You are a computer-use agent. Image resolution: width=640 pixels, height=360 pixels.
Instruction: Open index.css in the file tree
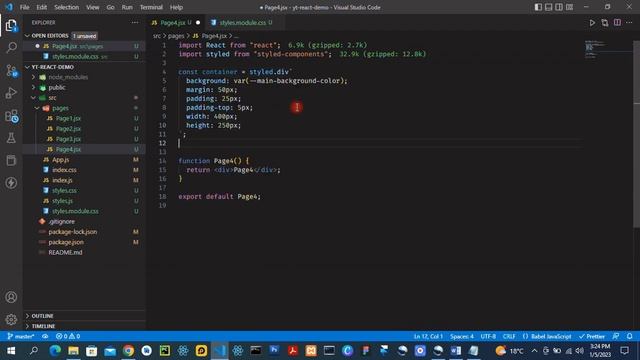(x=64, y=170)
